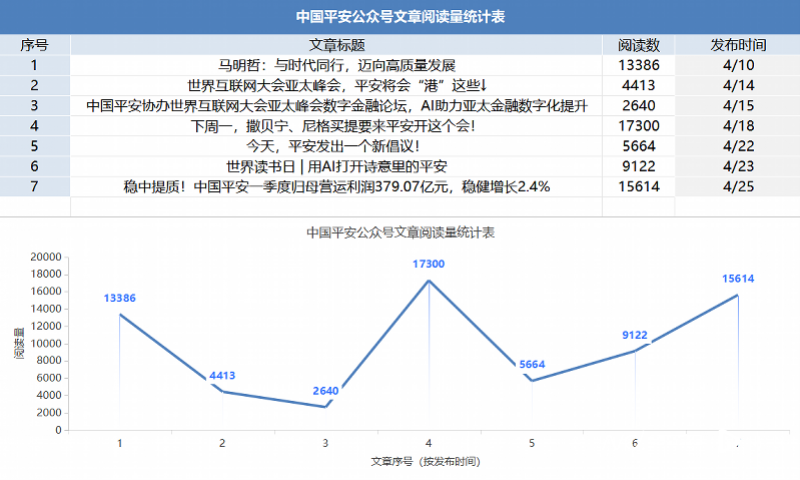
Task: Select publish date cell 4/15
Action: tap(738, 106)
